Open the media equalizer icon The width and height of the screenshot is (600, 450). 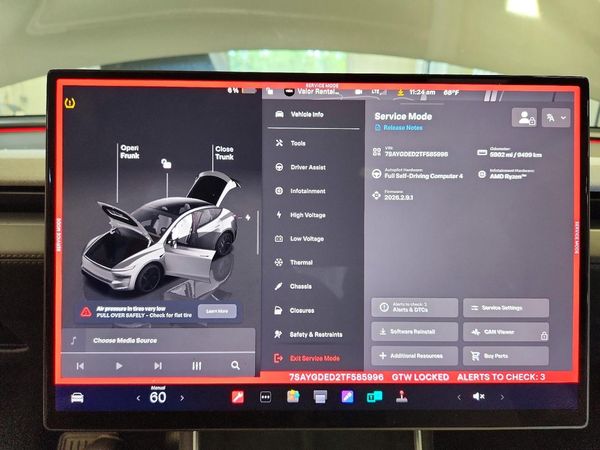[197, 366]
